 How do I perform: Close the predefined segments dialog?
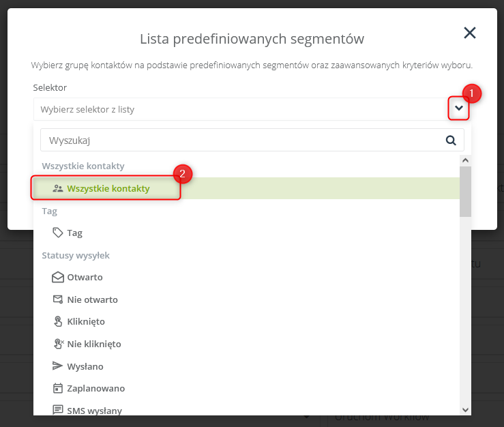point(470,33)
